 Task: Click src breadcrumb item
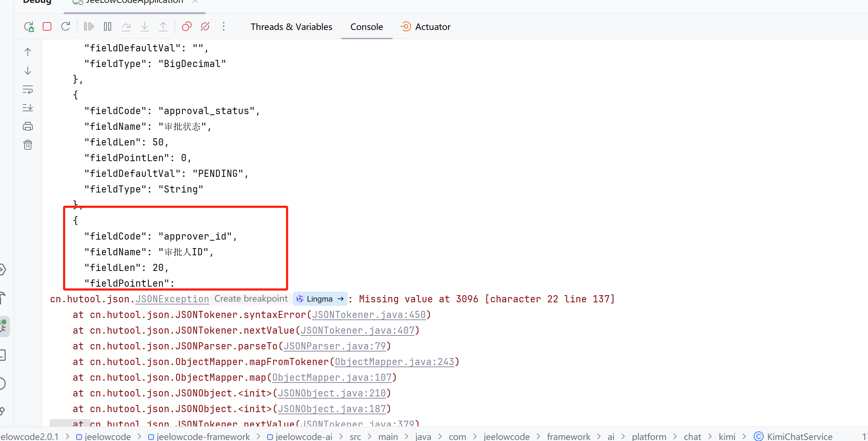(x=355, y=436)
